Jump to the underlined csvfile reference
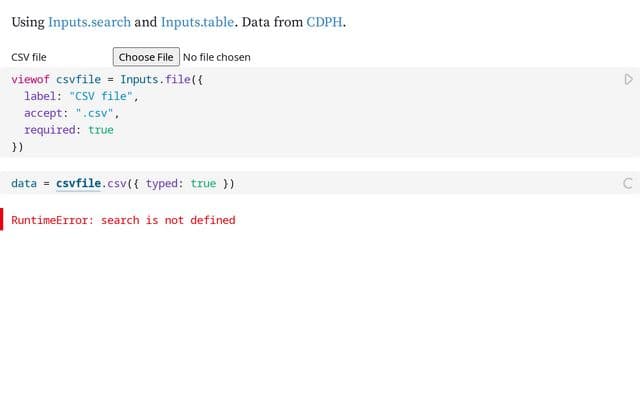 (x=78, y=184)
